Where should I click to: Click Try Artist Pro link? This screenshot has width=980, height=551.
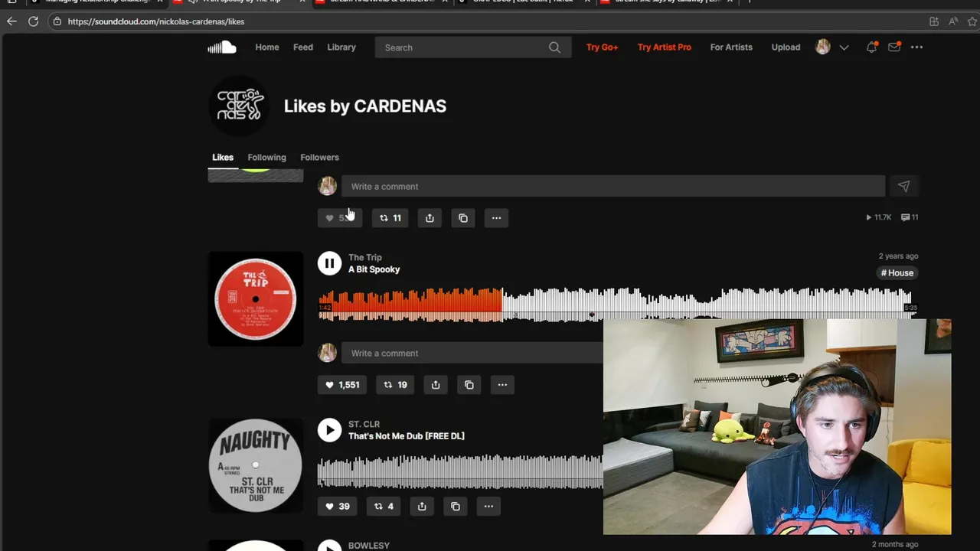click(x=664, y=47)
